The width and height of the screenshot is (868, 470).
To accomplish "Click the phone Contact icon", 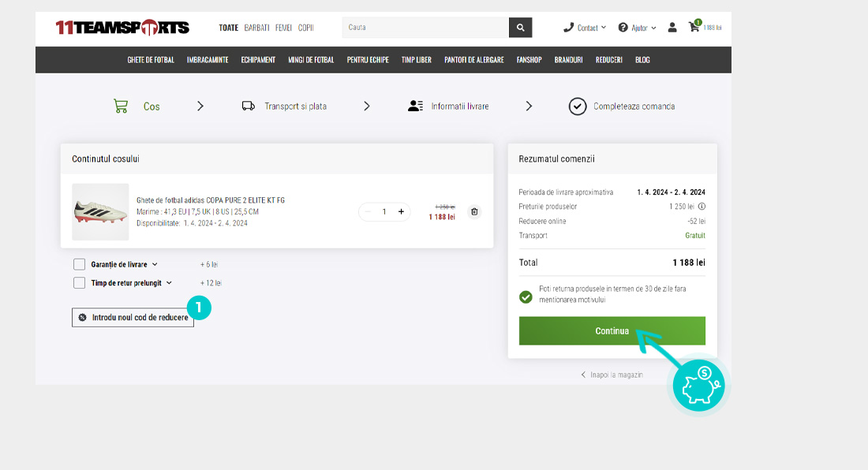I will pyautogui.click(x=568, y=27).
